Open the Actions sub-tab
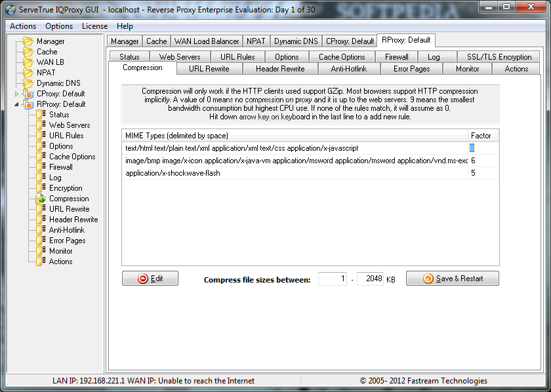Image resolution: width=551 pixels, height=392 pixels. pyautogui.click(x=516, y=69)
